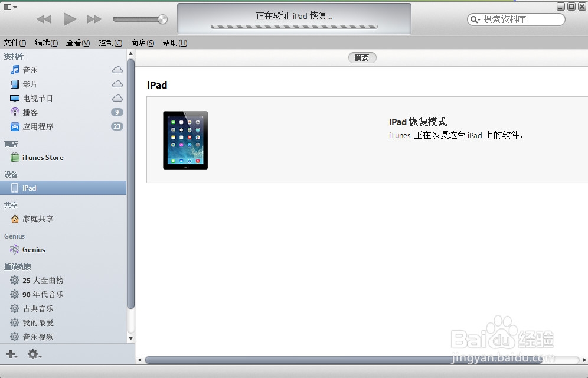
Task: Click the Play button
Action: [x=70, y=19]
